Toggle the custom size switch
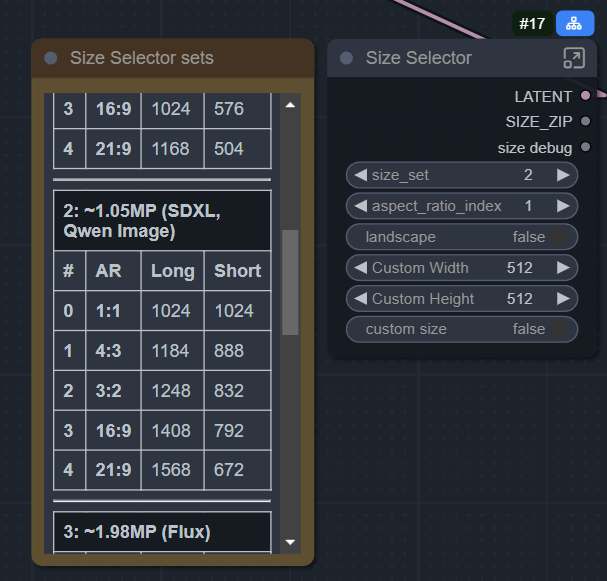This screenshot has width=607, height=581. 558,329
